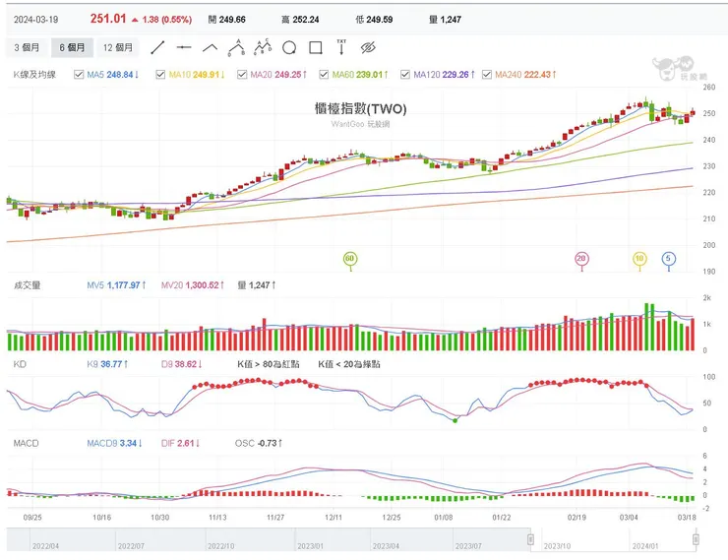Grab the left handle of range navigator
The height and width of the screenshot is (560, 728).
coord(530,539)
